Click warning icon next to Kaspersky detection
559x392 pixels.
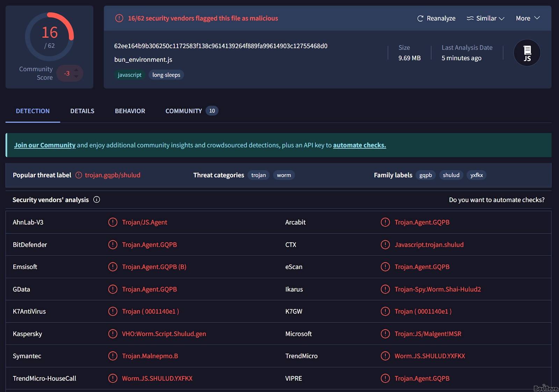[x=112, y=334]
